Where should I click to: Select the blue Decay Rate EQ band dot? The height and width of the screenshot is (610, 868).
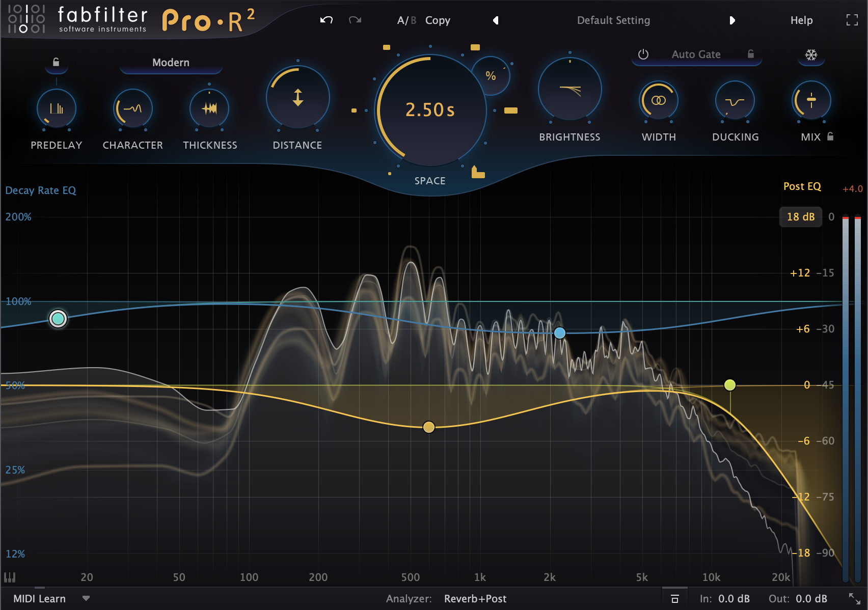click(560, 333)
